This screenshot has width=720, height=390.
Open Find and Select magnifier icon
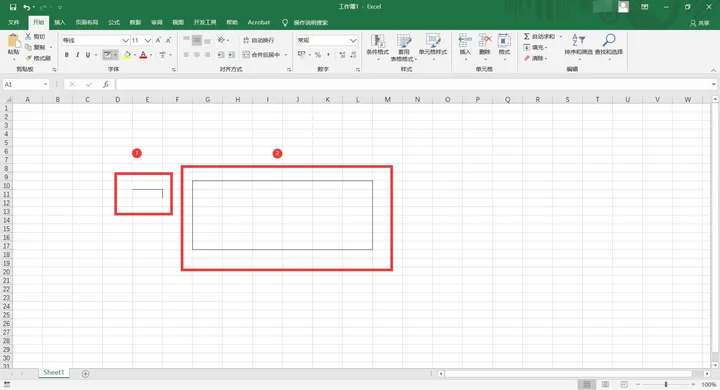point(609,40)
